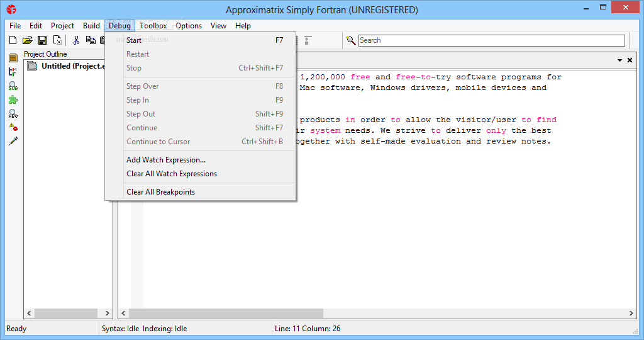Screen dimensions: 644x340
Task: Open the Build menu
Action: (x=91, y=25)
